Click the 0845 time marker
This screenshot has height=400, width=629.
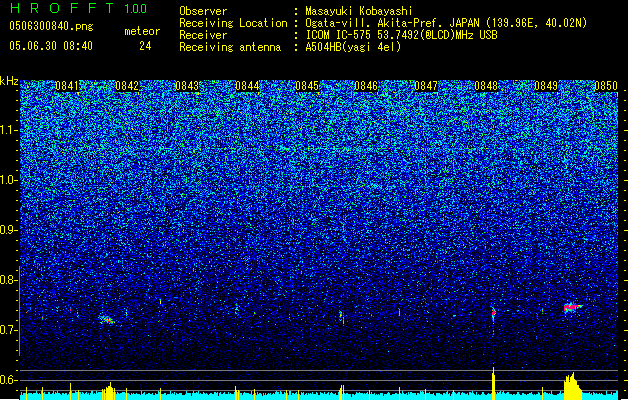(307, 86)
